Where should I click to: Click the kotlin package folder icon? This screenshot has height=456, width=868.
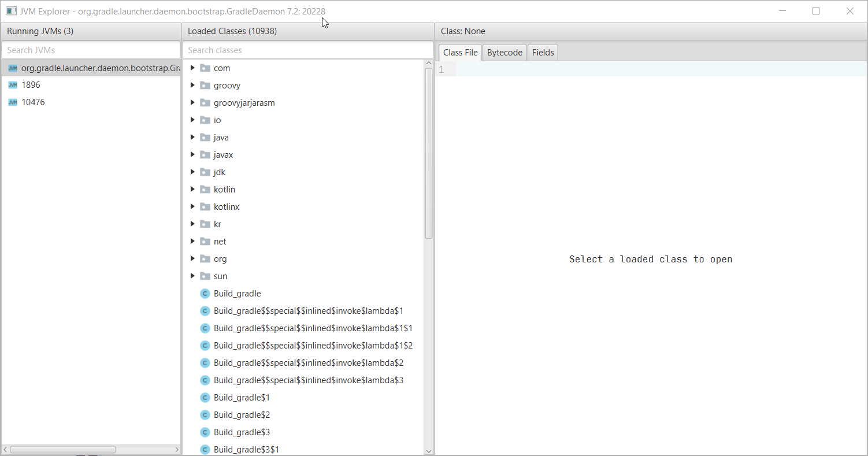(205, 190)
